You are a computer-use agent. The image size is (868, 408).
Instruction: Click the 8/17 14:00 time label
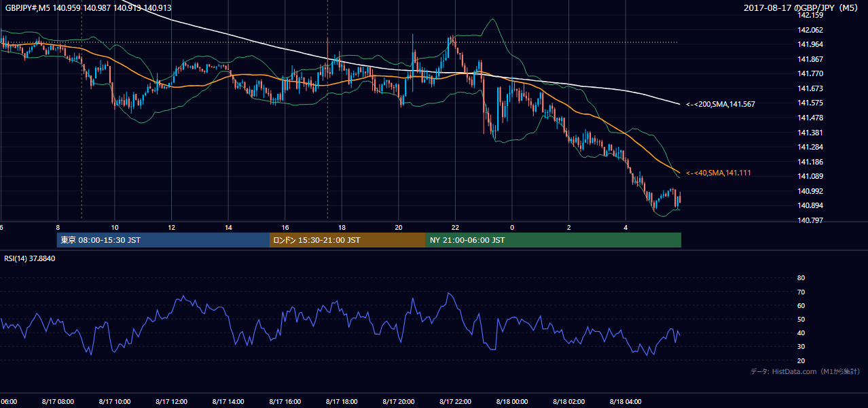tap(228, 402)
